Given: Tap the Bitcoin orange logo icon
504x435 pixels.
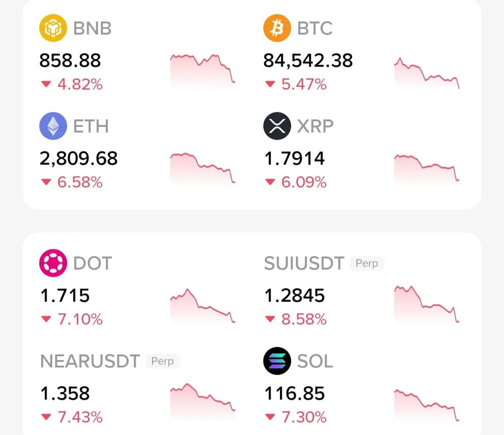Looking at the screenshot, I should [x=277, y=28].
